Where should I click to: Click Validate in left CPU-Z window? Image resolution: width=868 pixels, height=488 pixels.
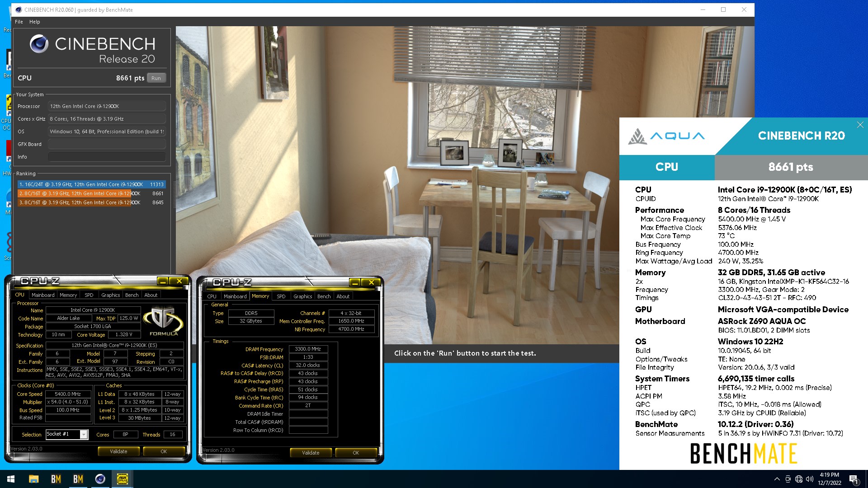click(x=118, y=451)
